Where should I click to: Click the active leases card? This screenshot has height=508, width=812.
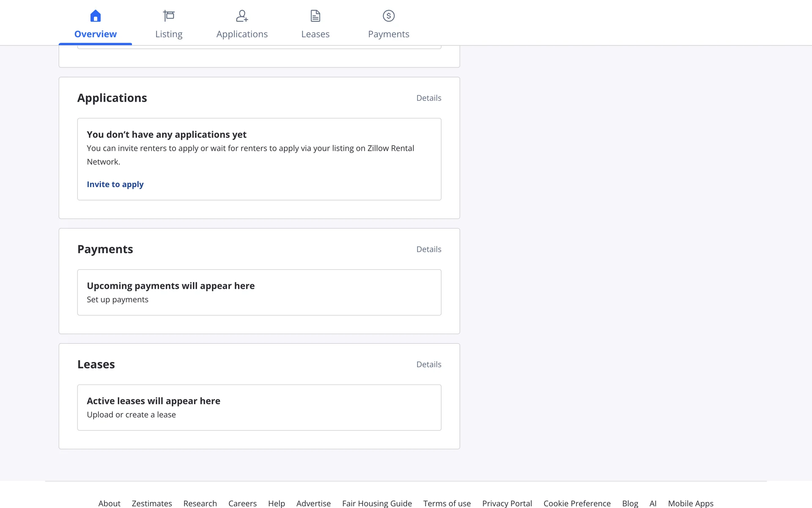coord(259,407)
